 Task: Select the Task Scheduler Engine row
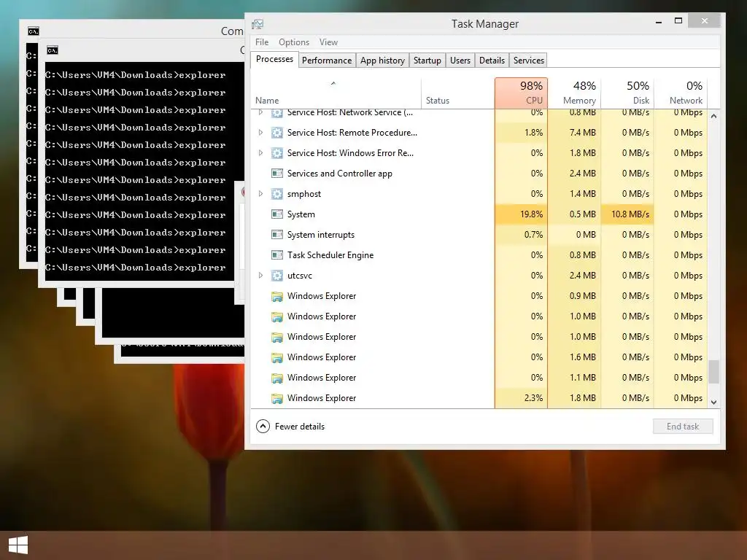pyautogui.click(x=479, y=255)
